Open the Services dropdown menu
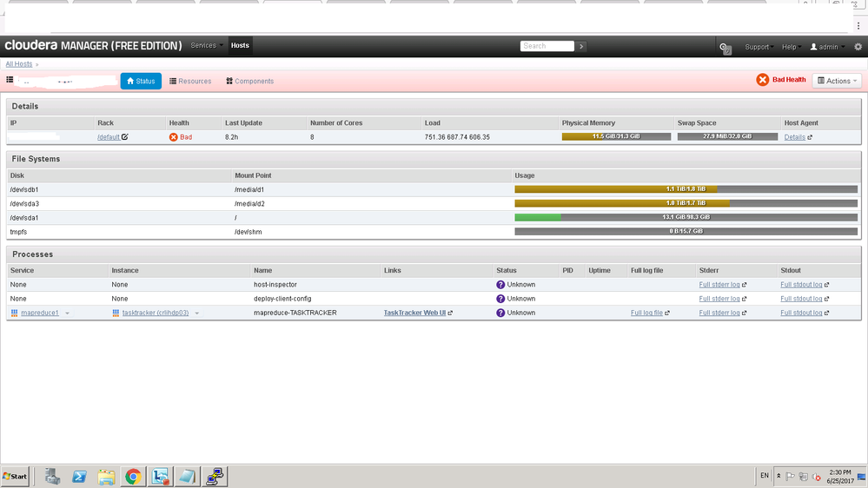This screenshot has width=868, height=488. click(x=207, y=45)
